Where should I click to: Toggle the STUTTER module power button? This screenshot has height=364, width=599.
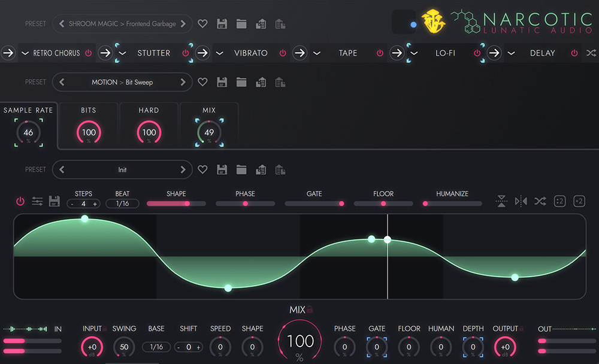click(184, 53)
